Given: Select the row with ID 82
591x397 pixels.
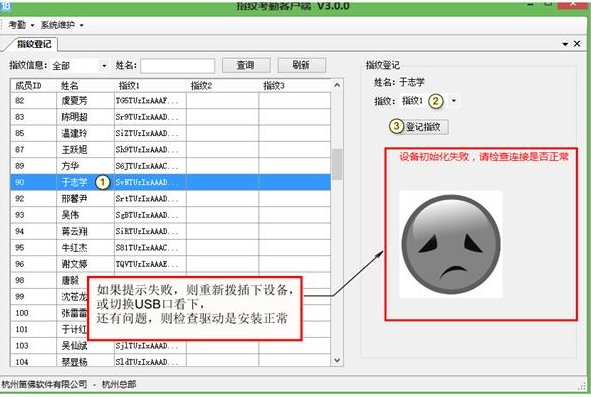Looking at the screenshot, I should tap(170, 101).
